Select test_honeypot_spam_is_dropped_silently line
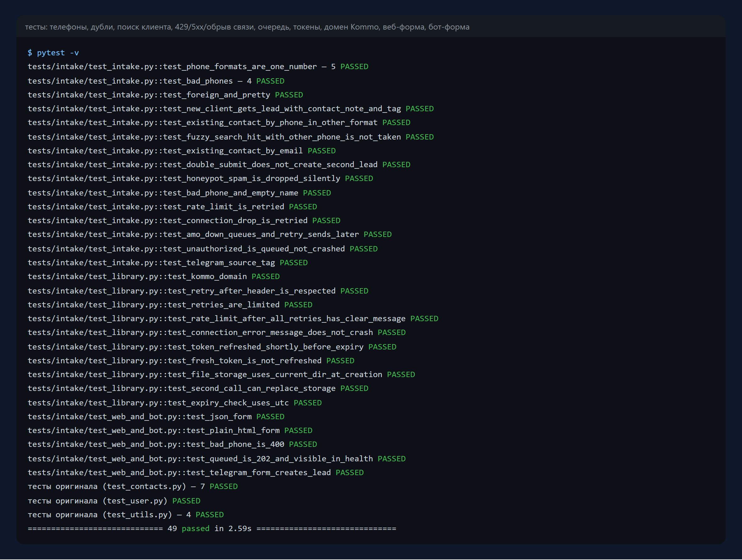The width and height of the screenshot is (742, 560). [x=200, y=178]
